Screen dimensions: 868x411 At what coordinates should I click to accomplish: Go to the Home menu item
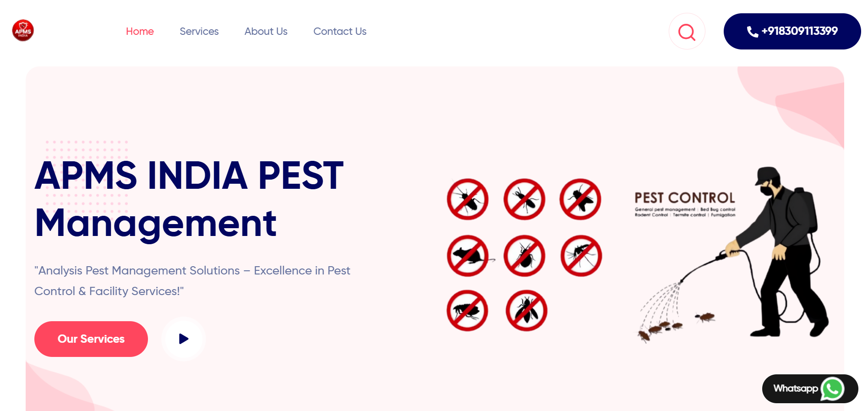click(140, 32)
